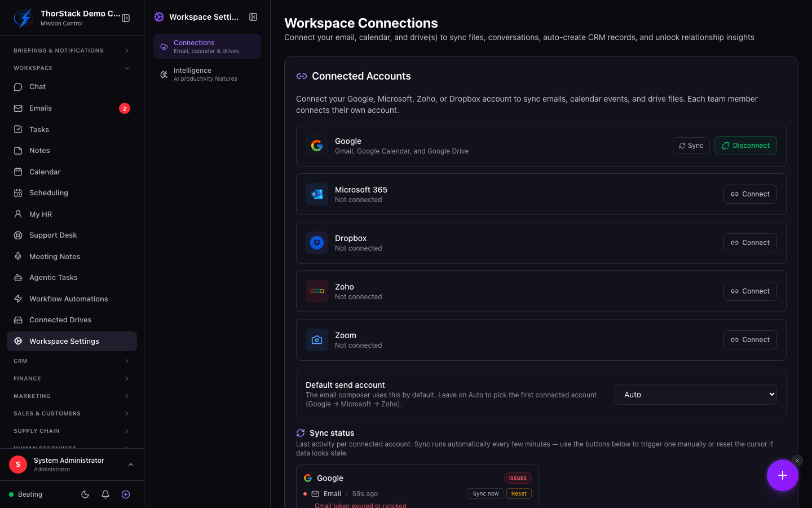Click the Workflow Automations bolt icon
This screenshot has height=508, width=812.
18,299
